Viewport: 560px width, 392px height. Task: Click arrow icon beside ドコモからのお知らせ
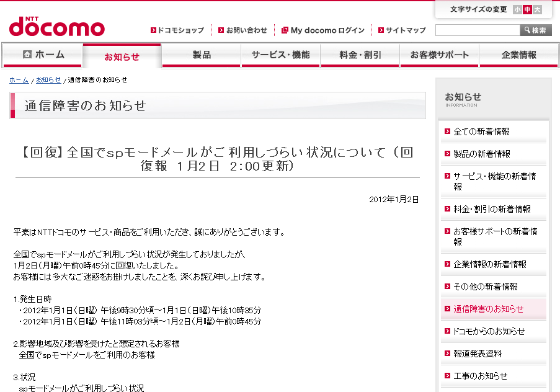click(x=447, y=331)
